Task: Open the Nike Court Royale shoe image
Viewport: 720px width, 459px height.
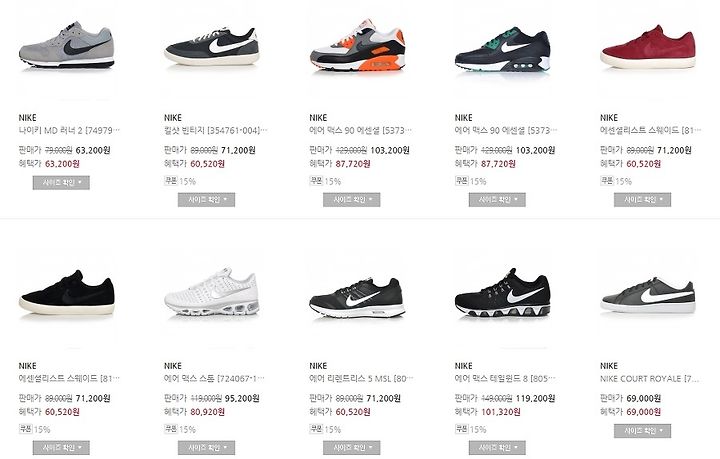Action: (648, 296)
